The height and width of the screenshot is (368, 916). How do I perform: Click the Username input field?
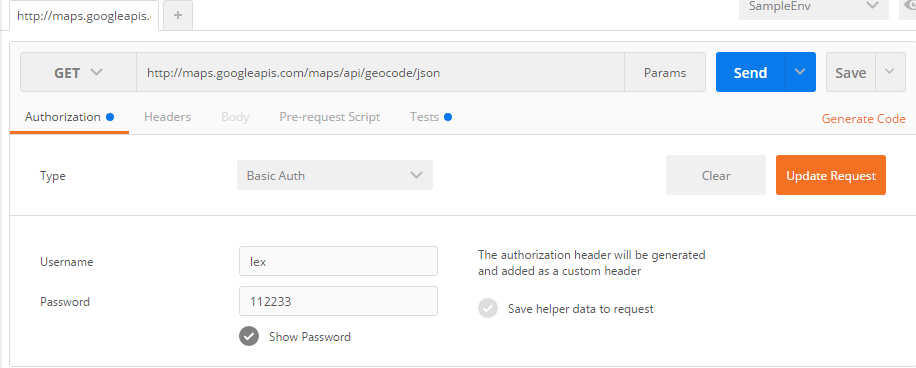click(338, 261)
